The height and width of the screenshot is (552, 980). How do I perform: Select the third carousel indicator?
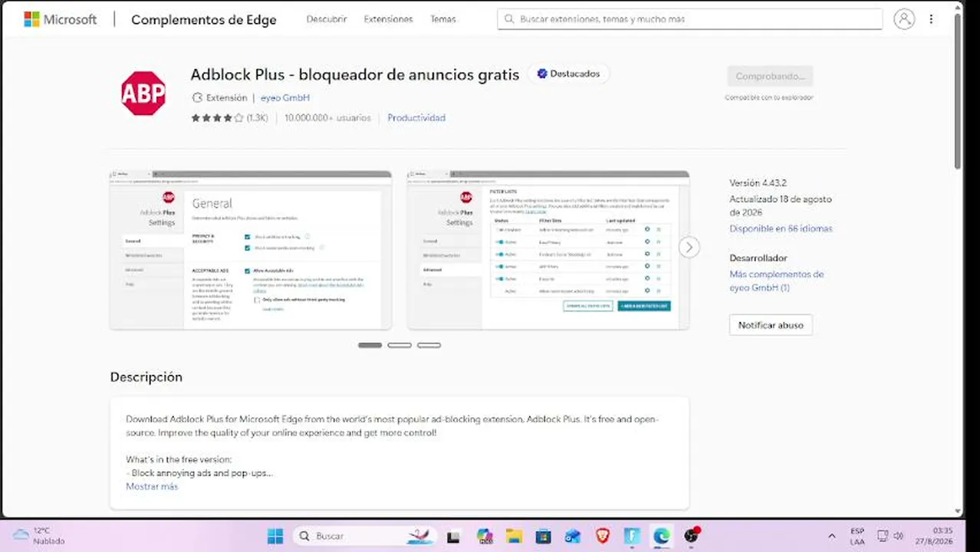[x=429, y=345]
